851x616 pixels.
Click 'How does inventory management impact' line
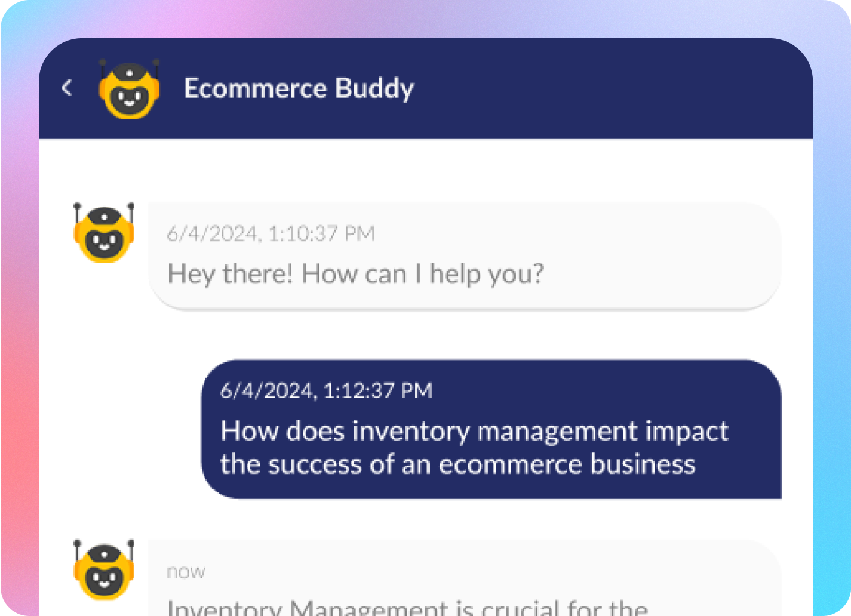(x=474, y=431)
